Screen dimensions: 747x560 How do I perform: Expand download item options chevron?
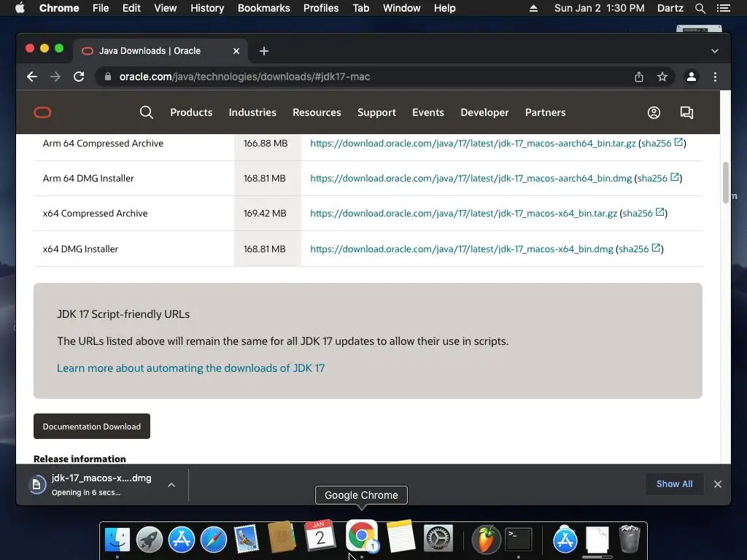(x=171, y=485)
